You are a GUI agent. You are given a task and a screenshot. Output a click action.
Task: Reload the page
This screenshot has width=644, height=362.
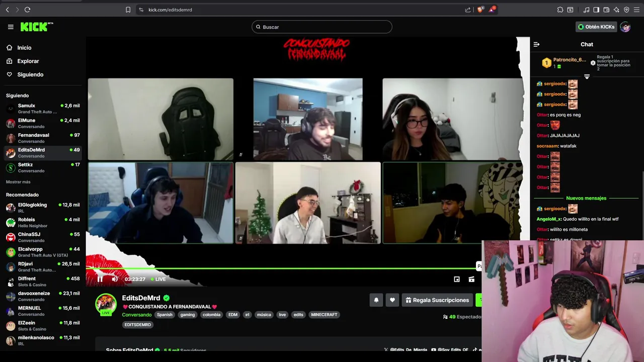coord(27,10)
